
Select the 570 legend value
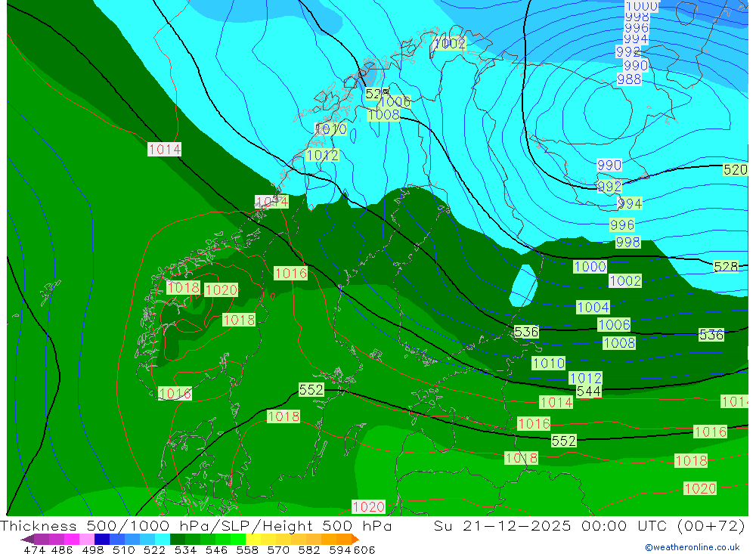tap(278, 550)
